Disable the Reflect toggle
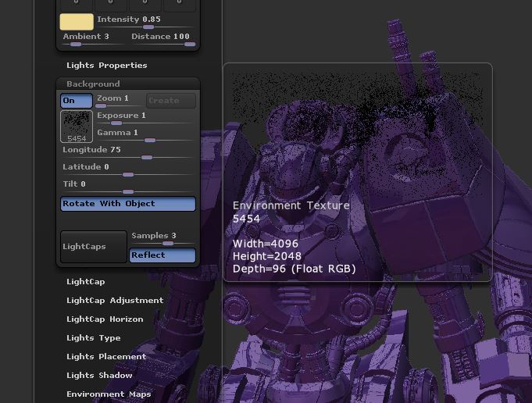 tap(162, 255)
